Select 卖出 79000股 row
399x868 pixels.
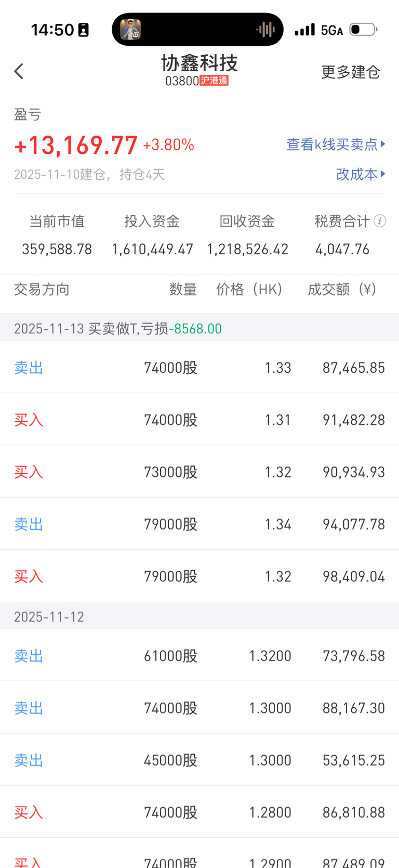click(199, 524)
